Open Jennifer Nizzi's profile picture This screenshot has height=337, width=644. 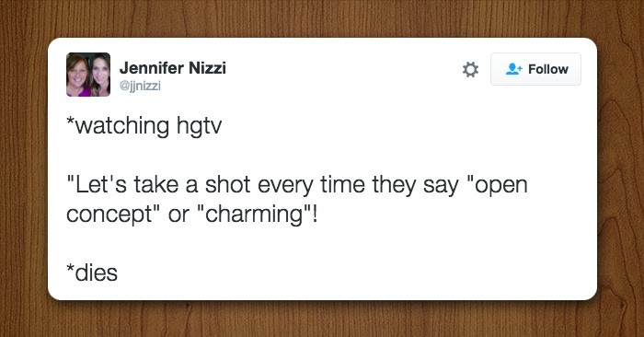[88, 75]
